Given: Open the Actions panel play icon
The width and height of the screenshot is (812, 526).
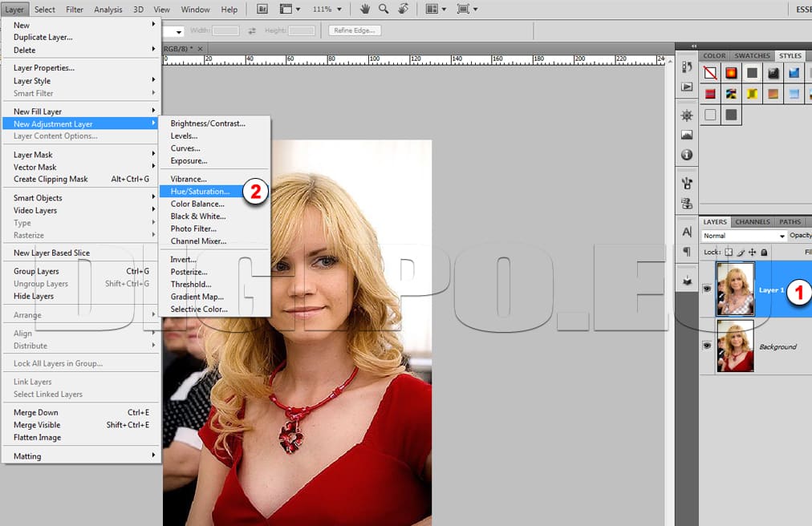Looking at the screenshot, I should [x=687, y=87].
